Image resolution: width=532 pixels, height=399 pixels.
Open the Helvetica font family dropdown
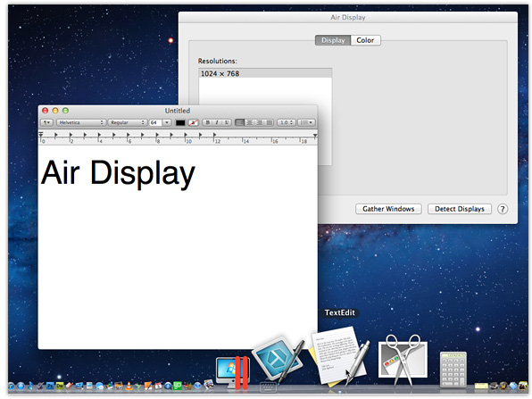pyautogui.click(x=81, y=122)
